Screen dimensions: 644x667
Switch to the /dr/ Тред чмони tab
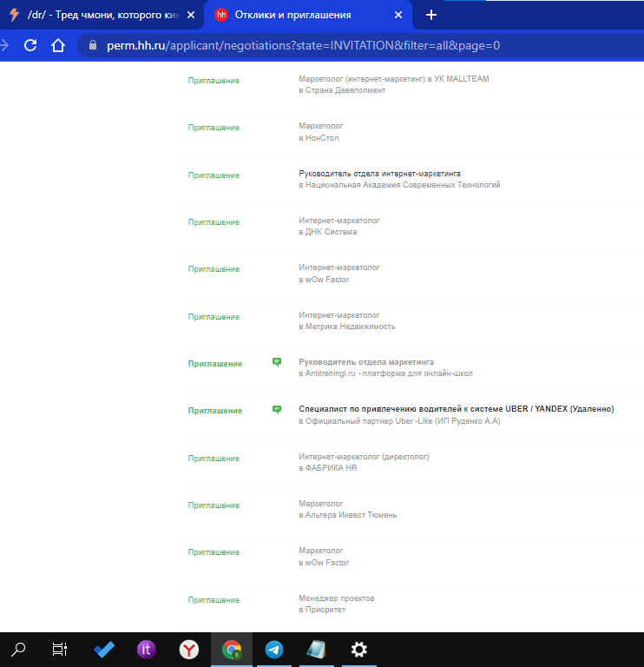(x=102, y=15)
